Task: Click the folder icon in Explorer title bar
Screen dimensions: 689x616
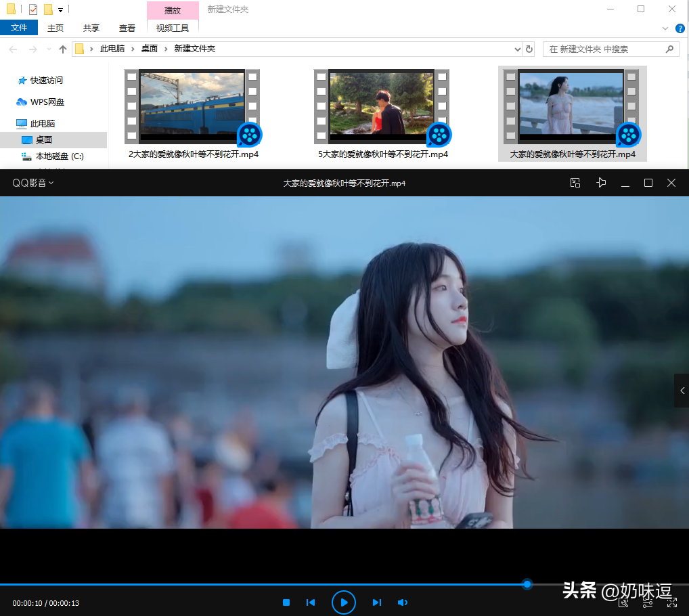Action: pos(11,9)
